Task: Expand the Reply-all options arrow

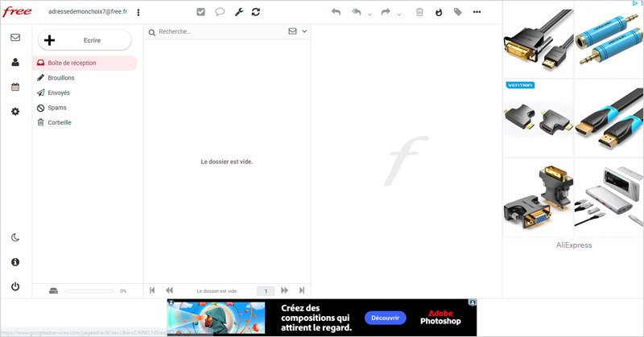Action: (369, 14)
